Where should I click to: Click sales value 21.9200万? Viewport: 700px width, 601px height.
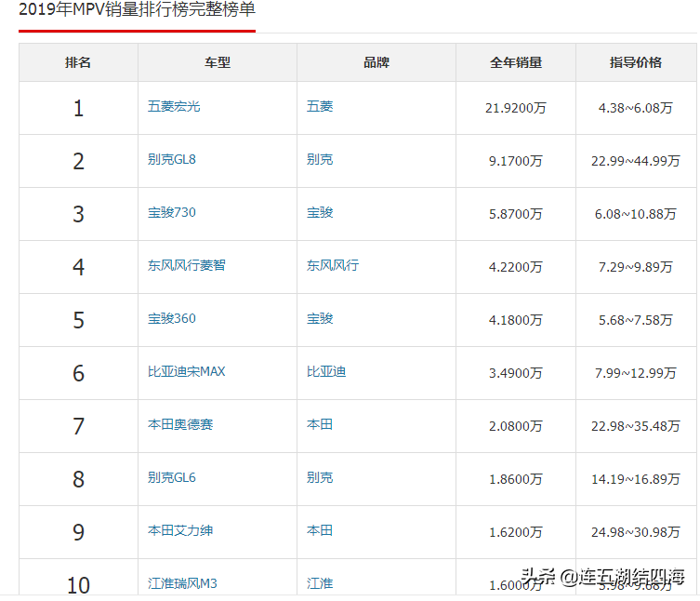[516, 108]
